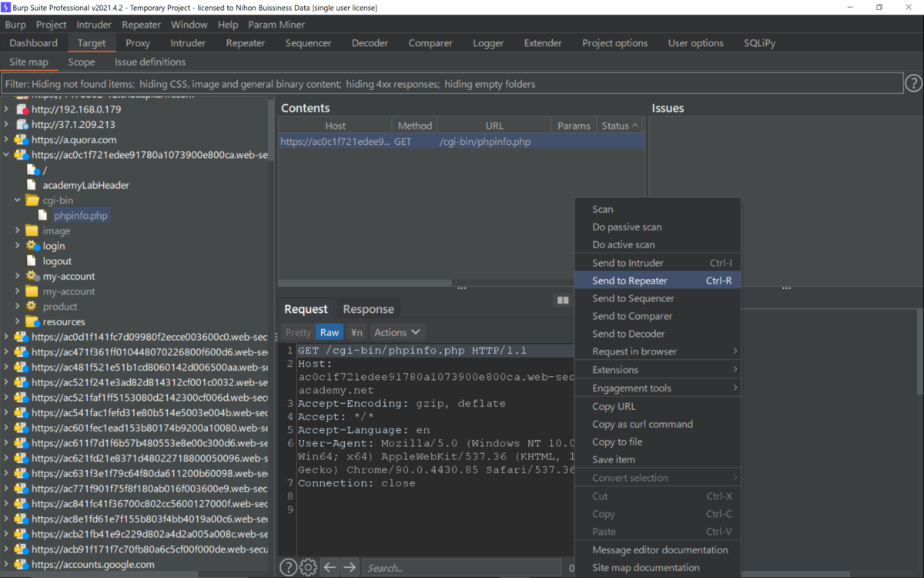Open the Param Miner menu
Screen dimensions: 924x578
pos(276,25)
